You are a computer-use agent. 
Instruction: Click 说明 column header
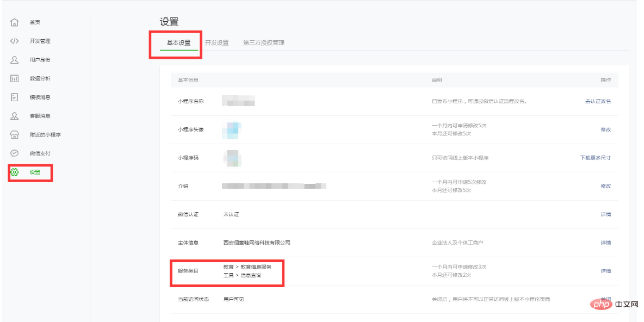(x=437, y=79)
